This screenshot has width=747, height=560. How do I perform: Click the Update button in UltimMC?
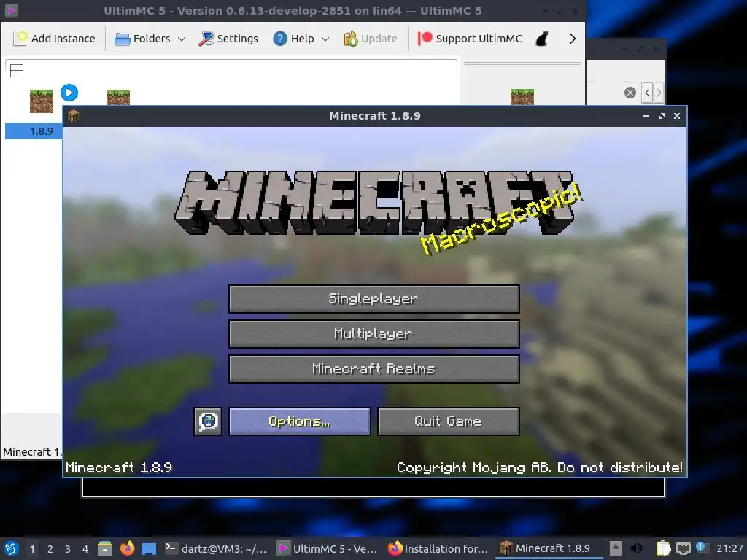click(x=370, y=39)
